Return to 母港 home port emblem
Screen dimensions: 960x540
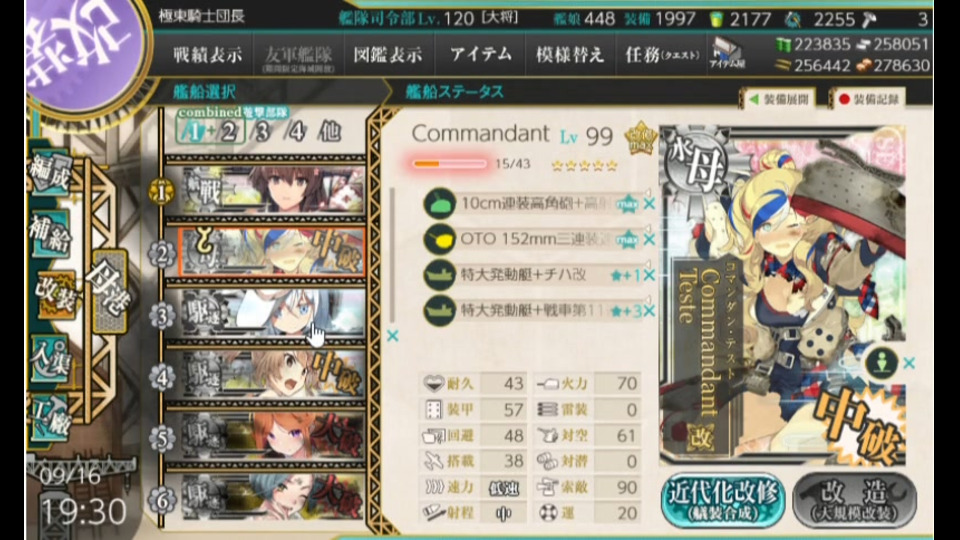(110, 293)
